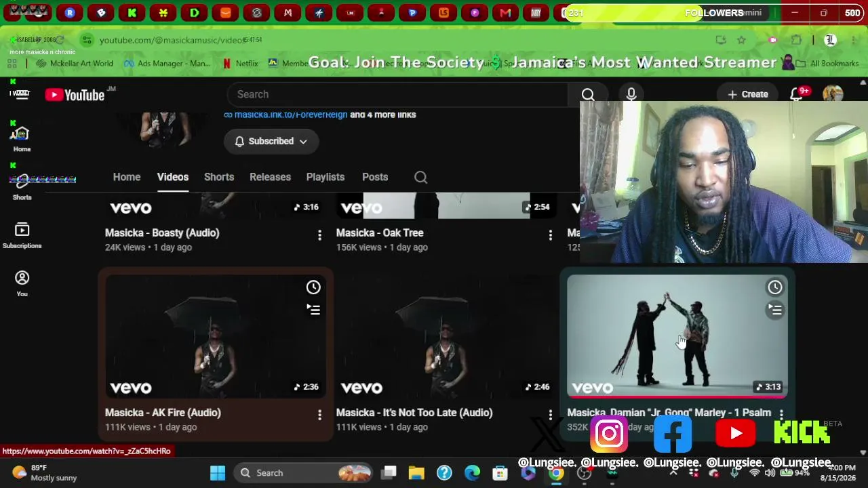Play the AK Fire (Audio) thumbnail
This screenshot has width=868, height=488.
pyautogui.click(x=215, y=336)
